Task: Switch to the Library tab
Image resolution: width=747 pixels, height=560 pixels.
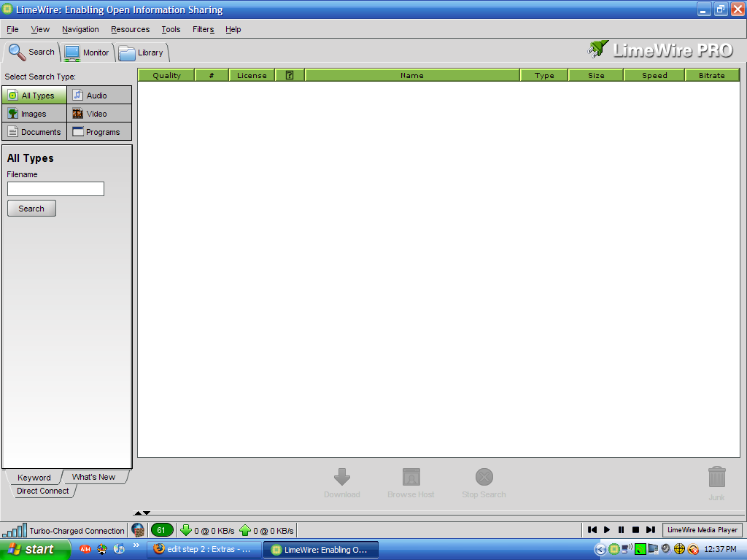Action: 142,52
